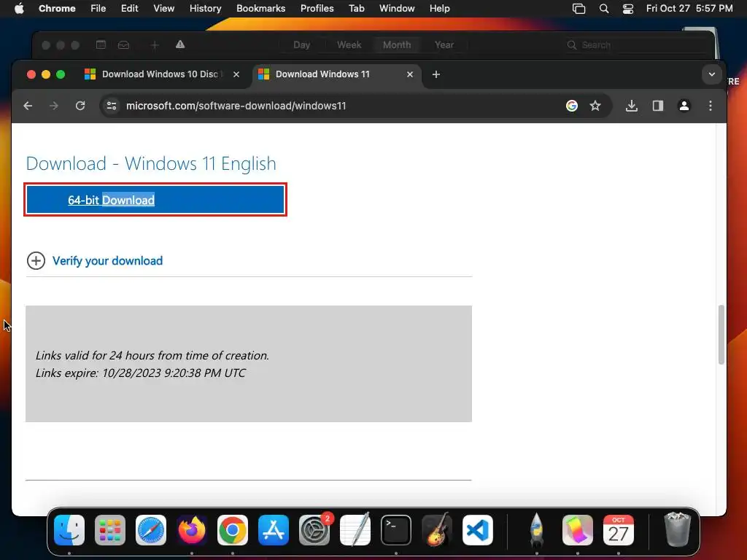Viewport: 747px width, 560px height.
Task: Open the Chrome application menu
Action: tap(57, 9)
